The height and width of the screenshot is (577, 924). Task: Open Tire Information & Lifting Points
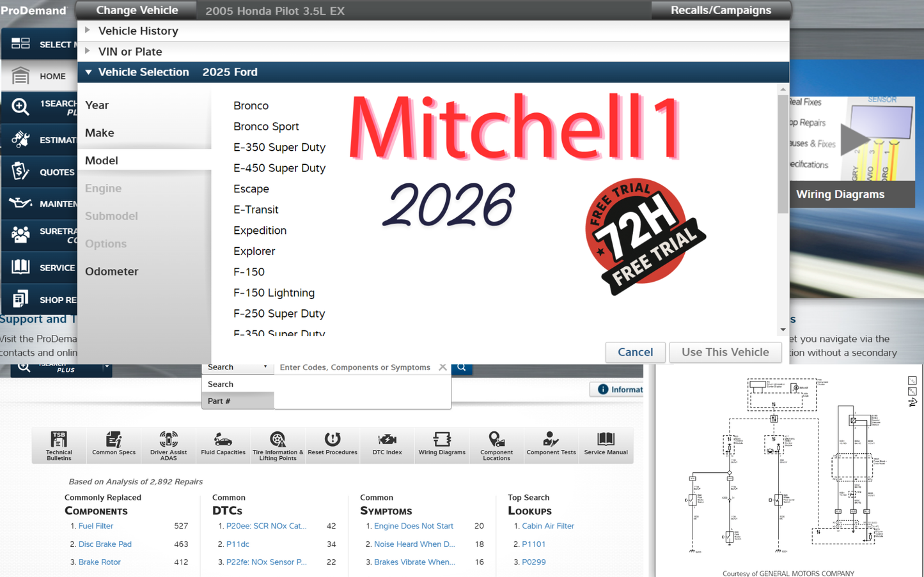point(278,445)
